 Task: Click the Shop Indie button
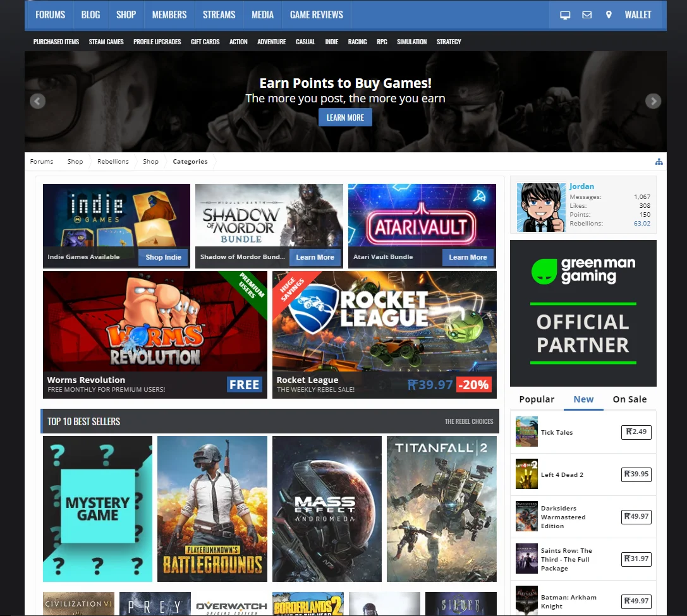[x=163, y=257]
